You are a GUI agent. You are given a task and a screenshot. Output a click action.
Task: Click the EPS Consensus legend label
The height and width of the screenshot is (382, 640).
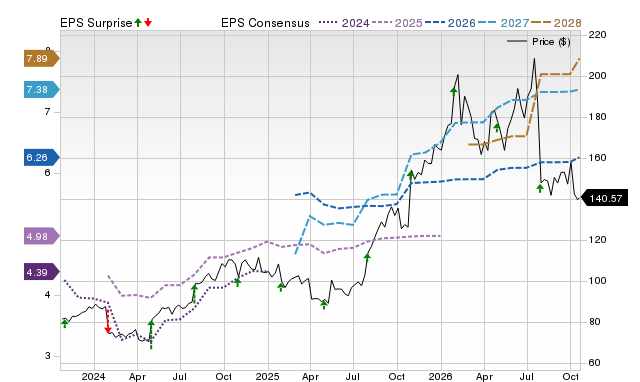[x=265, y=23]
